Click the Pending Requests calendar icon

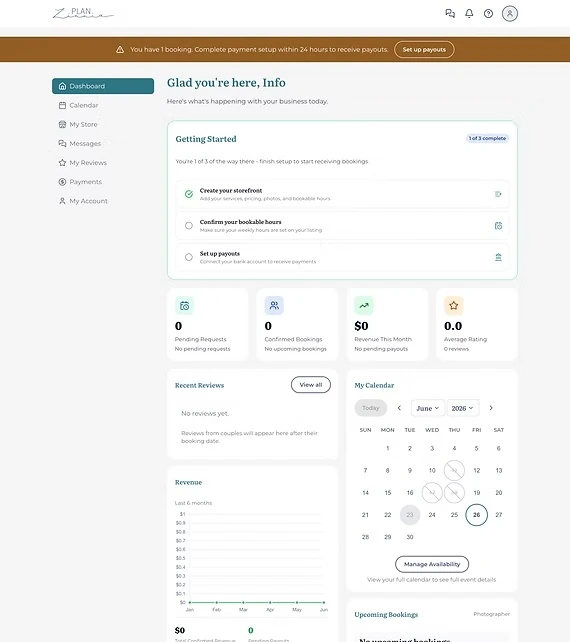point(185,305)
